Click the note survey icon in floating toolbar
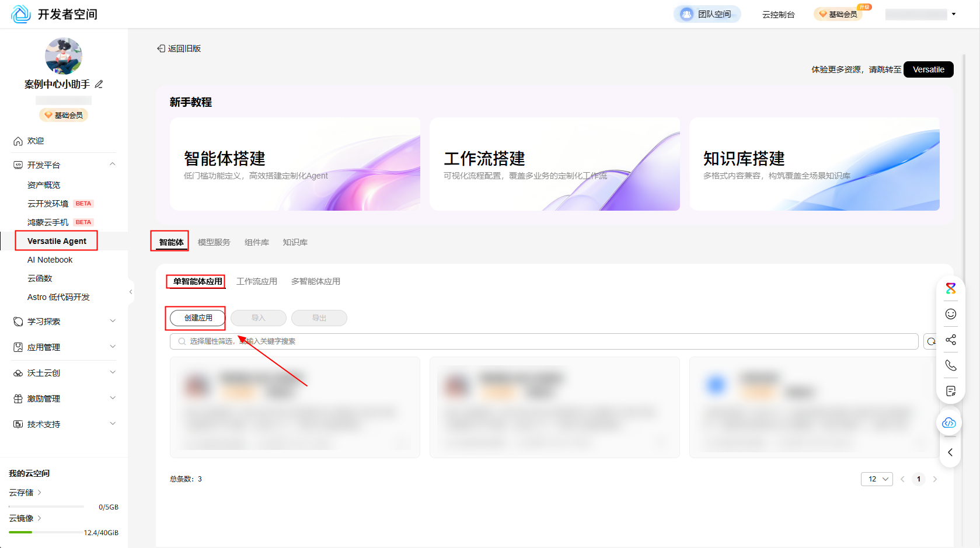This screenshot has height=548, width=980. point(951,391)
